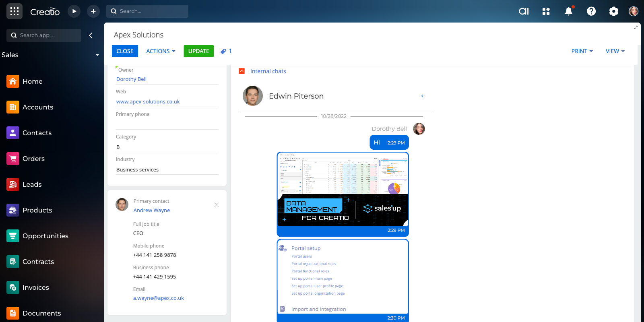Screen dimensions: 644x322
Task: Click the Data Management image thumbnail in chat
Action: pyautogui.click(x=343, y=189)
